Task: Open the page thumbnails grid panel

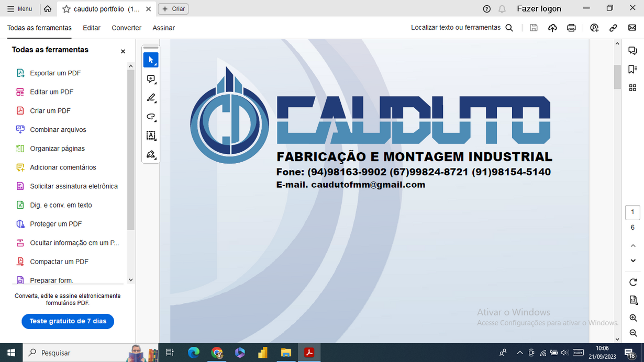Action: pos(632,87)
